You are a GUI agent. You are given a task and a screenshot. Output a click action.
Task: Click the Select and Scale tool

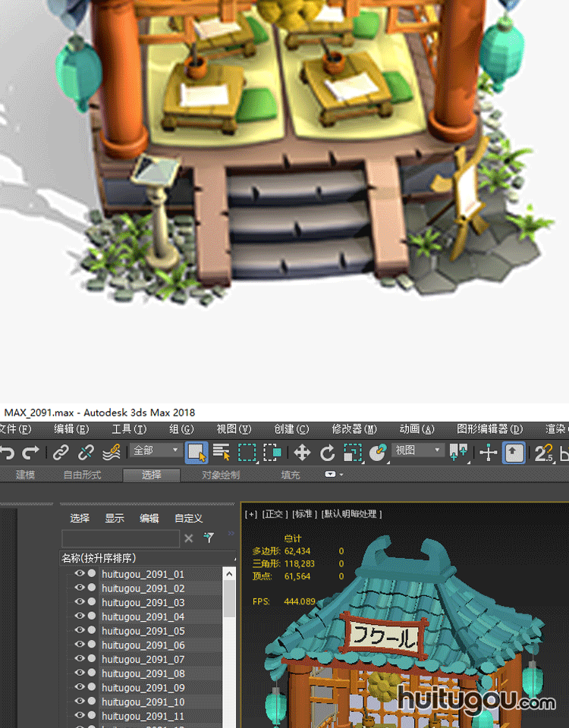pyautogui.click(x=352, y=453)
